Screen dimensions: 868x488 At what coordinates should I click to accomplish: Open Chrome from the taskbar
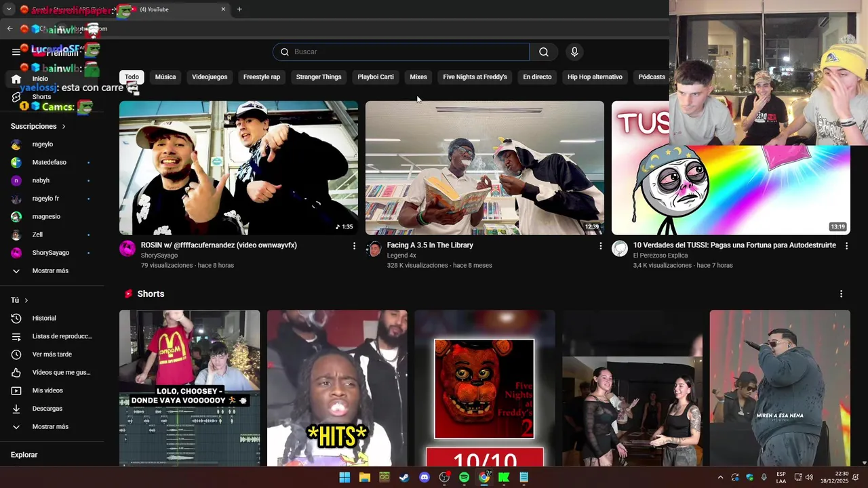coord(484,478)
